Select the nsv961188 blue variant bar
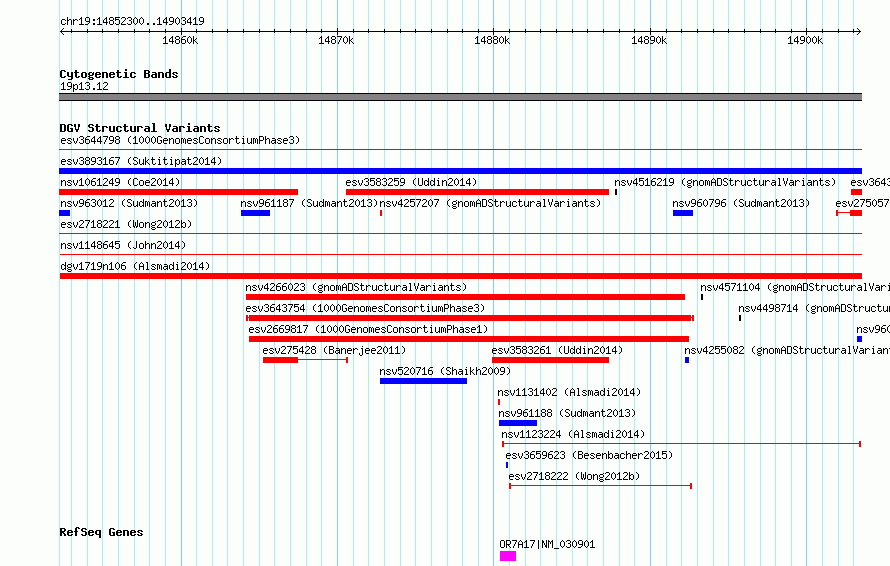The image size is (890, 566). tap(518, 423)
